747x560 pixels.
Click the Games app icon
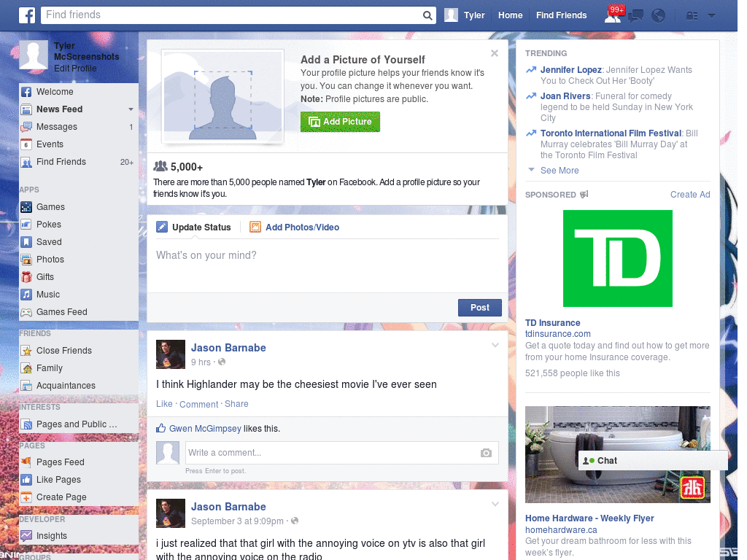[27, 207]
